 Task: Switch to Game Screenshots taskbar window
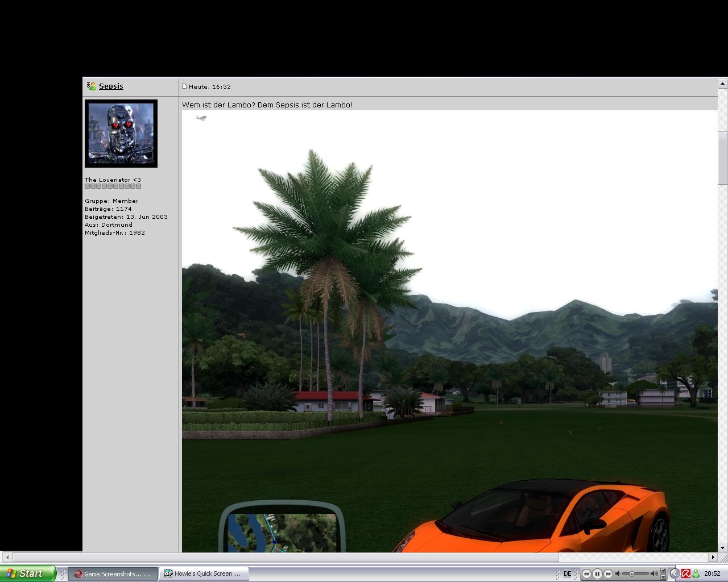pos(113,574)
